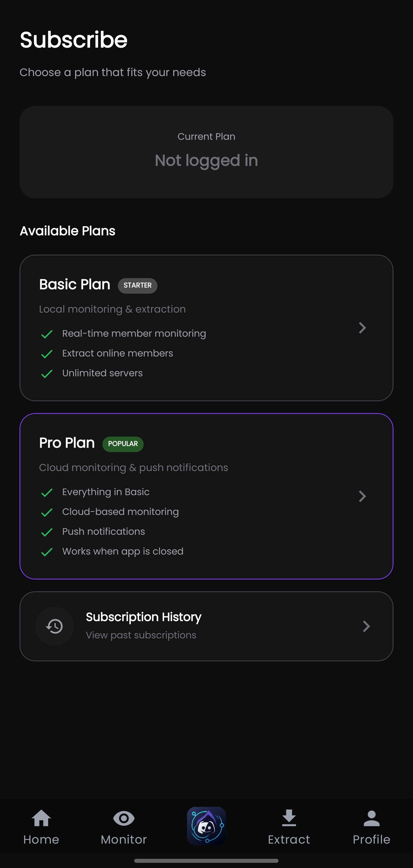Expand the Pro Plan details chevron
Image resolution: width=413 pixels, height=868 pixels.
pos(363,496)
